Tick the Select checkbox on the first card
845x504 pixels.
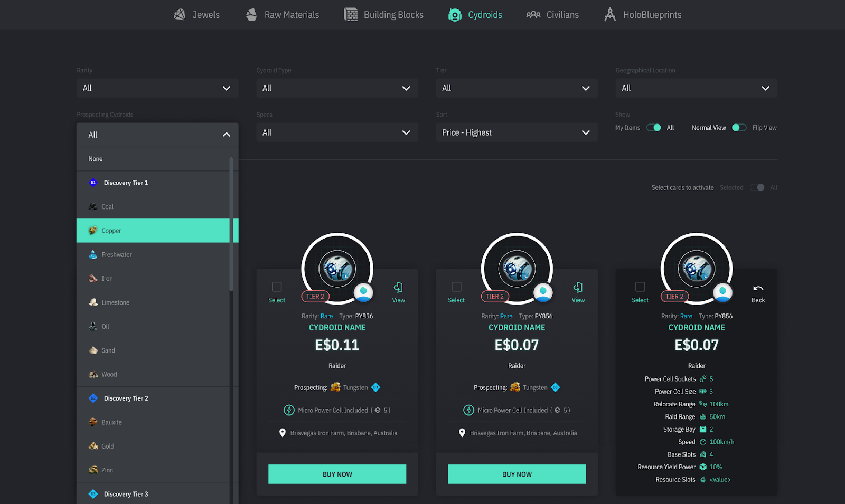coord(277,287)
